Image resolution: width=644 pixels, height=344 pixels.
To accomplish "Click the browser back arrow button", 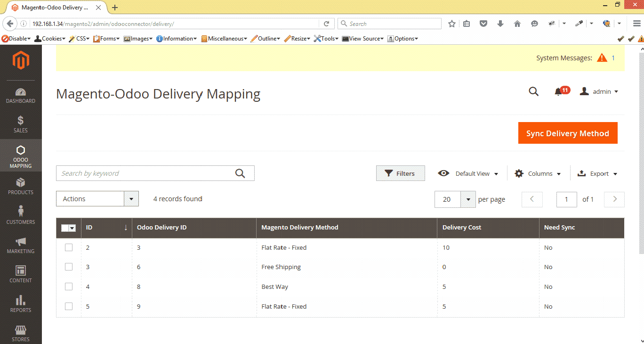I will tap(10, 24).
